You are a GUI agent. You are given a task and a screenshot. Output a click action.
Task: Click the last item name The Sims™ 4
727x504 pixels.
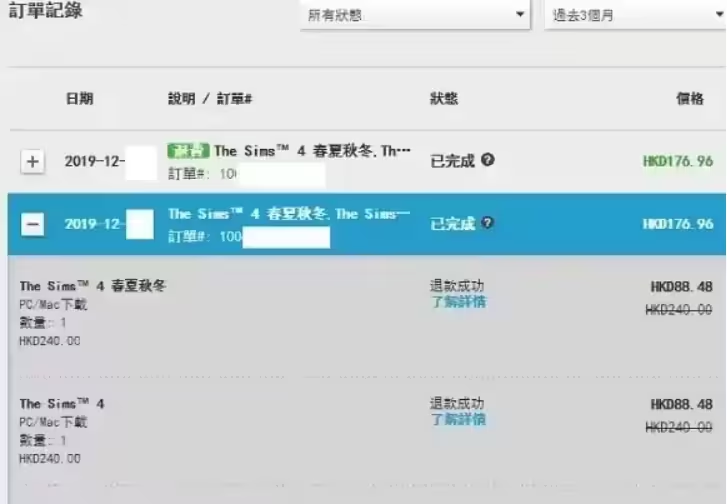(62, 404)
